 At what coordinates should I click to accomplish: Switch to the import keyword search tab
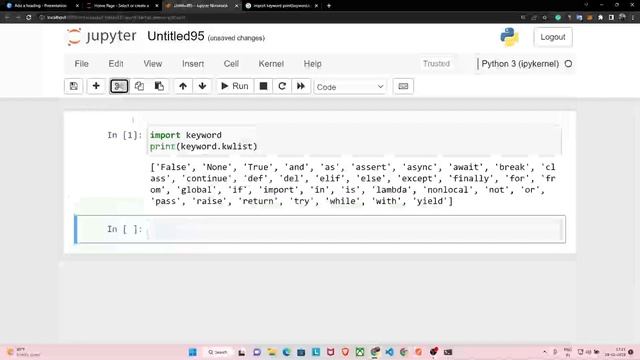coord(282,6)
